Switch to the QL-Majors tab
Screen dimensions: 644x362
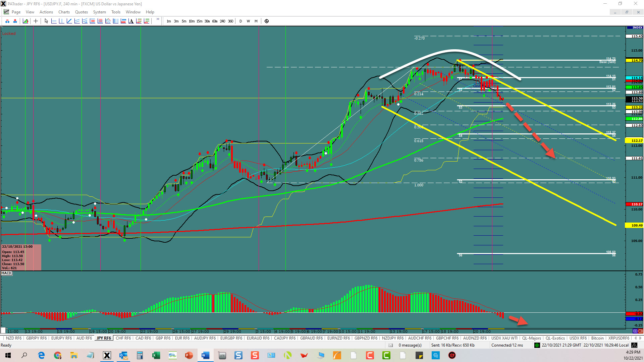[532, 338]
